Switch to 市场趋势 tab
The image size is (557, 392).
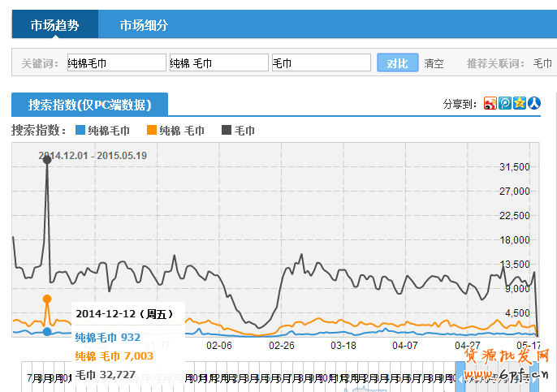[x=55, y=24]
